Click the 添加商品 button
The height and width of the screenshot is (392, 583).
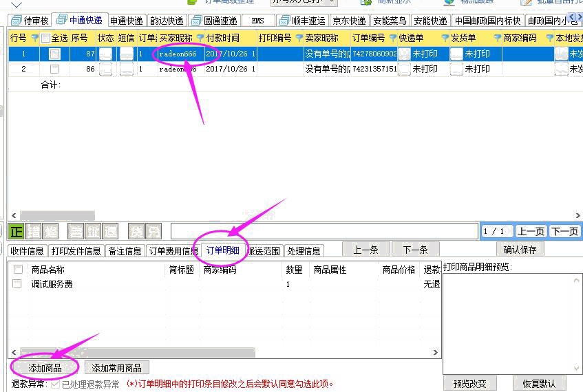pos(45,368)
